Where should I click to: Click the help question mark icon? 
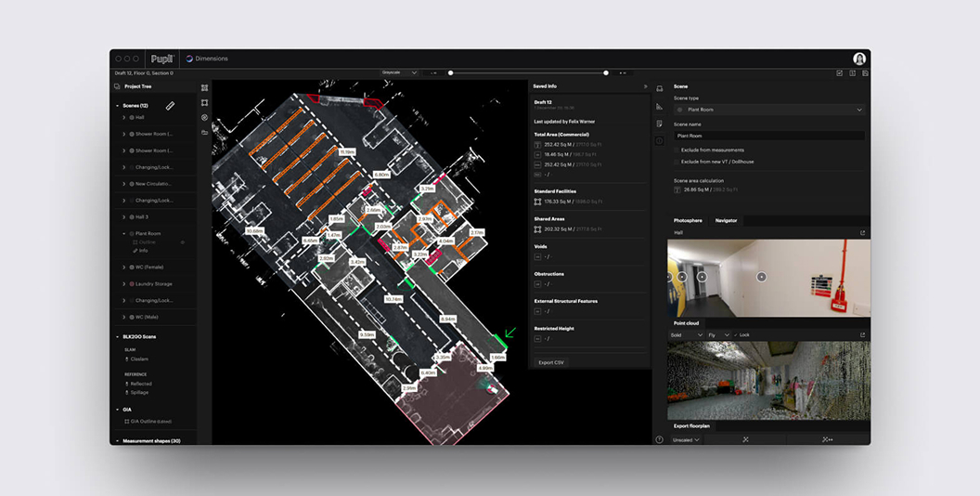tap(659, 439)
